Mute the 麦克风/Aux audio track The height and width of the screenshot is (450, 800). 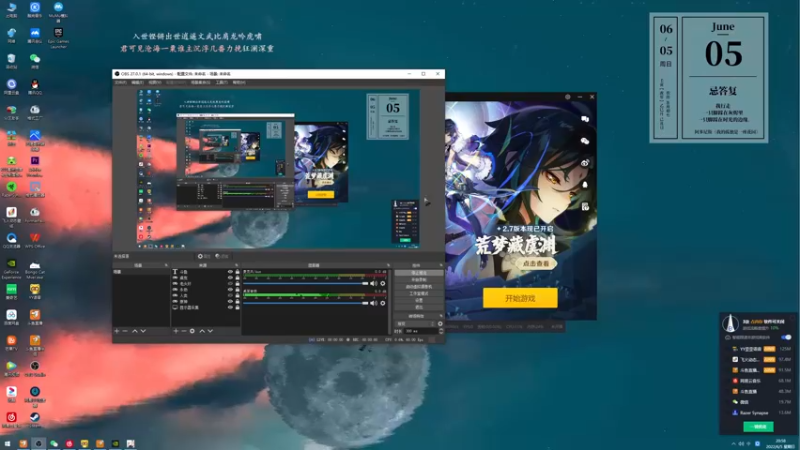(x=374, y=284)
